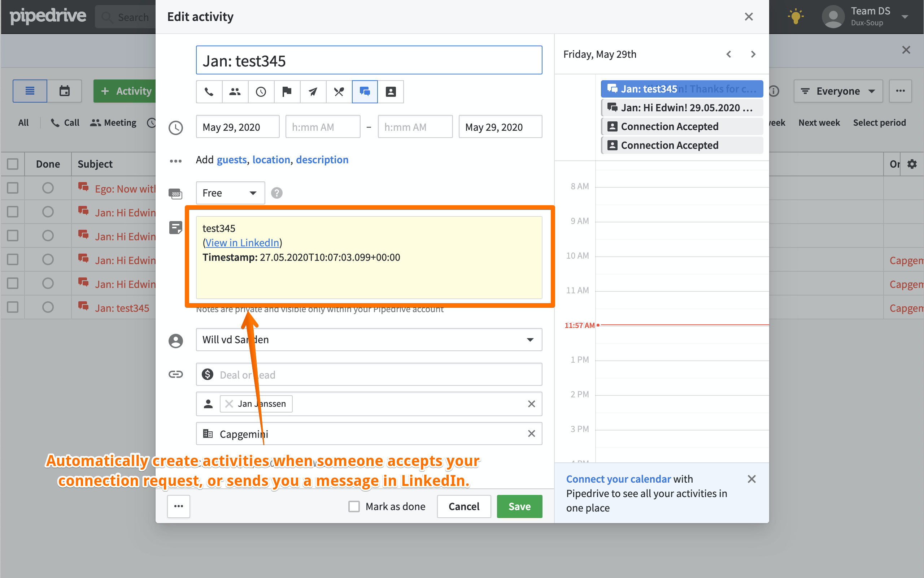This screenshot has height=578, width=924.
Task: Open the more options button in dialog footer
Action: tap(179, 506)
